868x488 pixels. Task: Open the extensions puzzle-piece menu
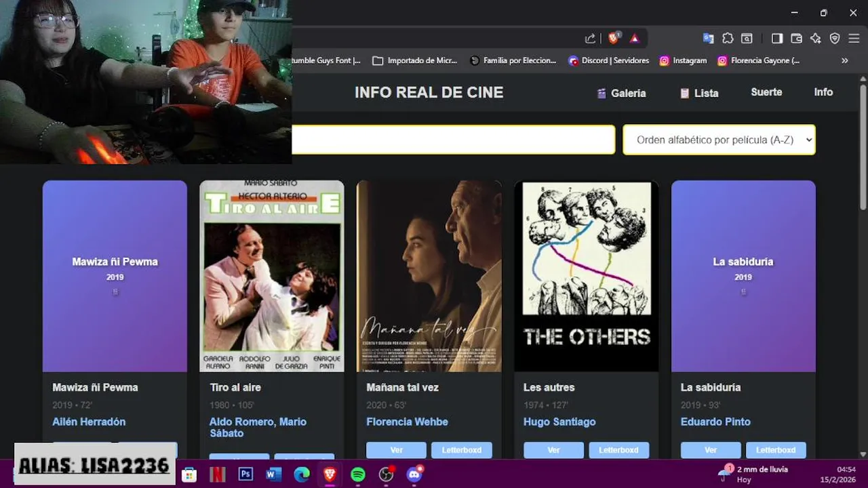(x=728, y=39)
